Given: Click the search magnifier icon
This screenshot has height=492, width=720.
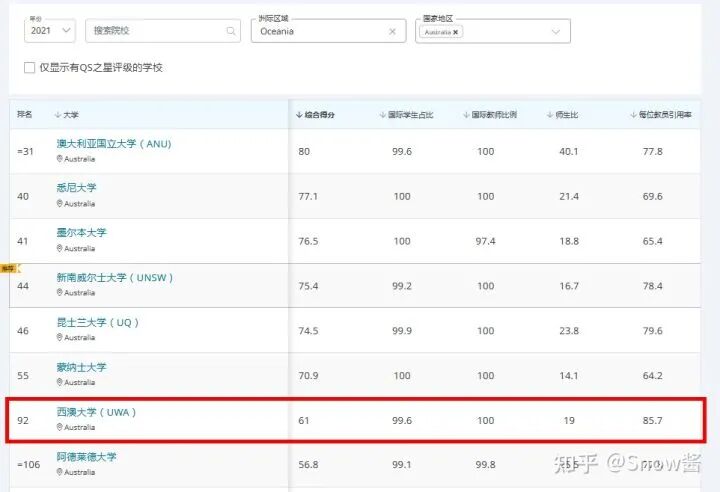Looking at the screenshot, I should pyautogui.click(x=231, y=31).
